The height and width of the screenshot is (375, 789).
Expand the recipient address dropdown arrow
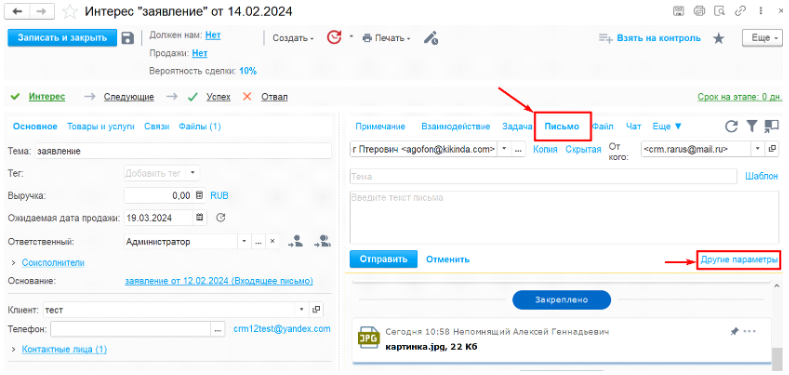pyautogui.click(x=503, y=148)
